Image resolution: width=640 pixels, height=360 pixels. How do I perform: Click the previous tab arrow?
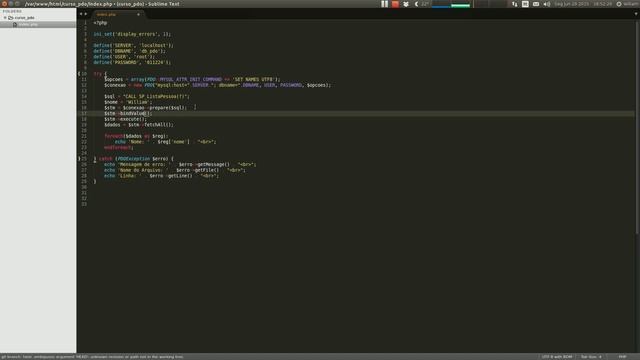coord(81,14)
